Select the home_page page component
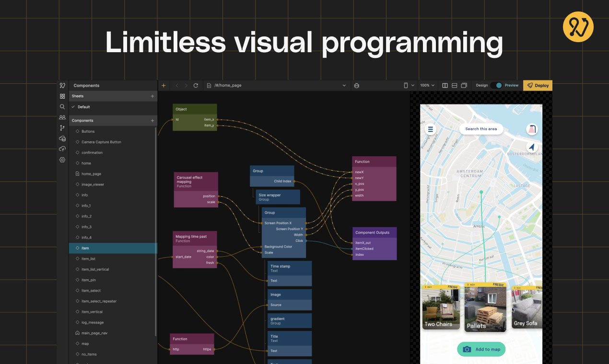Image resolution: width=609 pixels, height=364 pixels. [114, 174]
